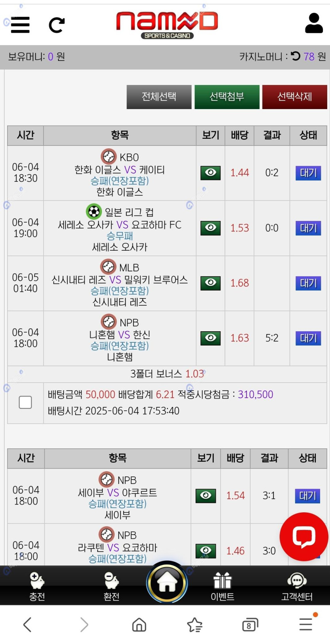This screenshot has height=644, width=330.
Task: Open the browser tabs counter
Action: 249,625
